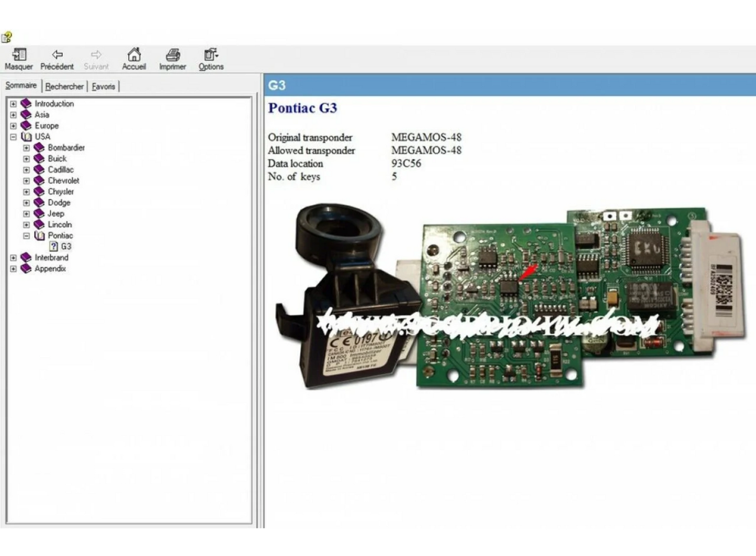Select the Interbrand book entry
This screenshot has width=756, height=556.
[x=51, y=257]
